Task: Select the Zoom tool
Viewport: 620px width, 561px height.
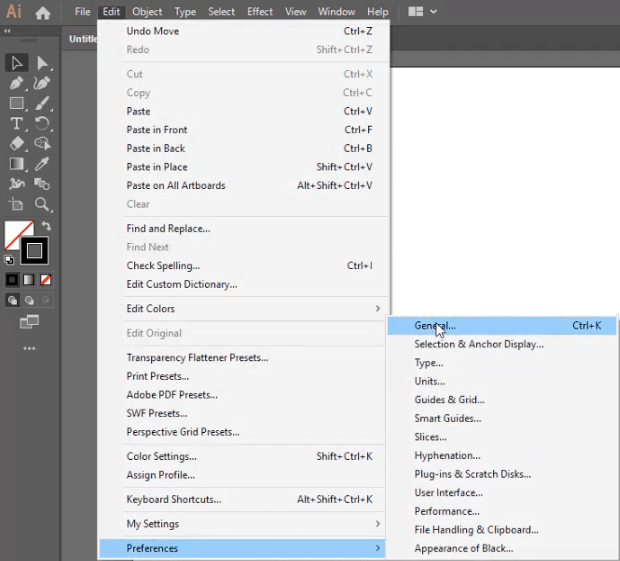Action: click(42, 204)
